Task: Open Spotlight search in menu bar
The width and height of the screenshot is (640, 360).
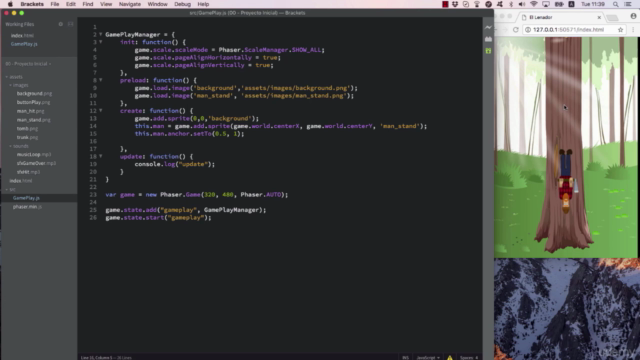Action: (616, 4)
